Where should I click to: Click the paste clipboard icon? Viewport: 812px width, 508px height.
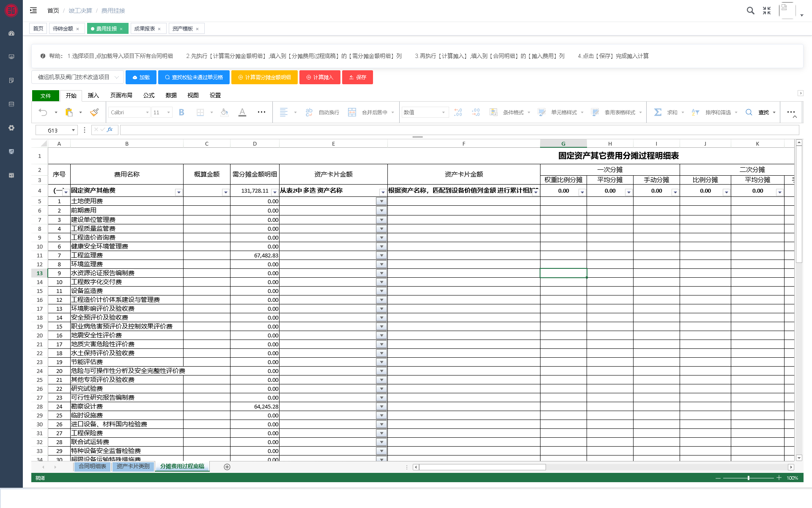[69, 112]
